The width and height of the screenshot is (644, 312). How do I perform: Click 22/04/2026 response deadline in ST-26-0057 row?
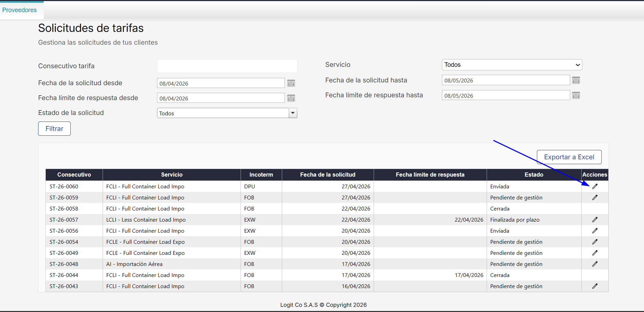(x=430, y=220)
